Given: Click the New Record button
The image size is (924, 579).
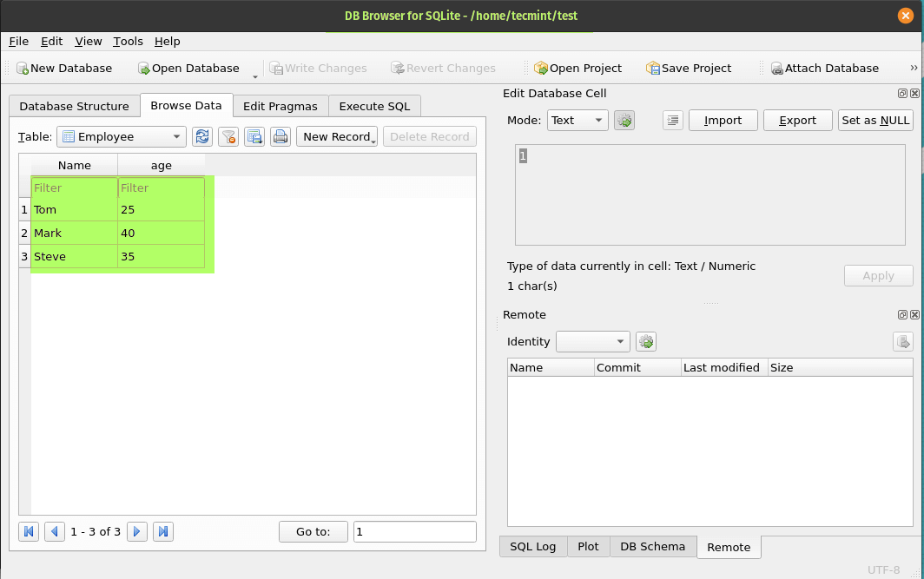Looking at the screenshot, I should tap(337, 136).
